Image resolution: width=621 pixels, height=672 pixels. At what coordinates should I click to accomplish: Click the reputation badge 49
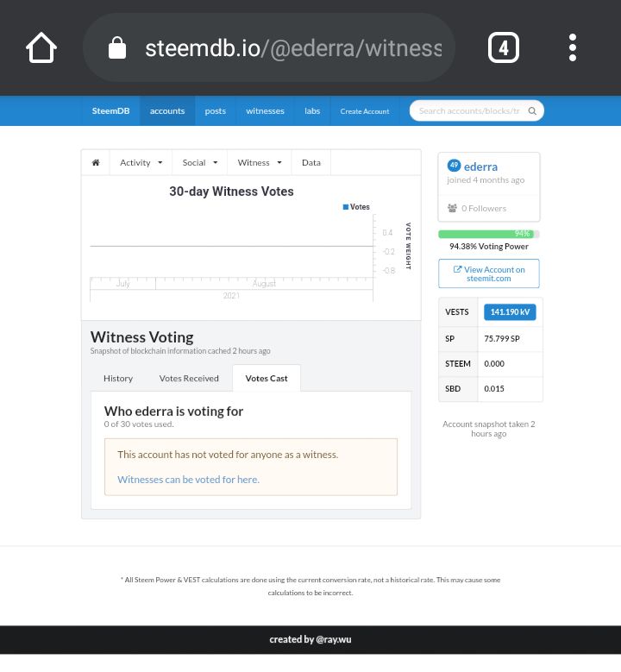click(x=454, y=166)
